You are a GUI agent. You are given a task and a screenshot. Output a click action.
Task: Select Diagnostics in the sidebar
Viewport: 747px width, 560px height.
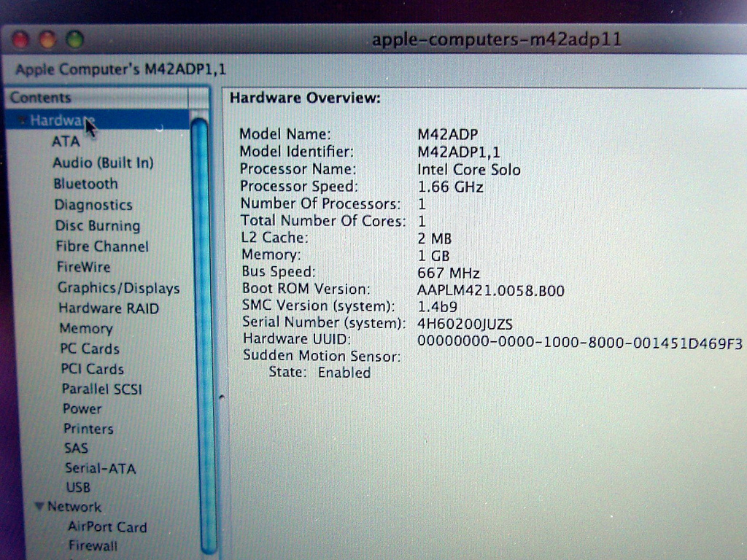[x=92, y=205]
